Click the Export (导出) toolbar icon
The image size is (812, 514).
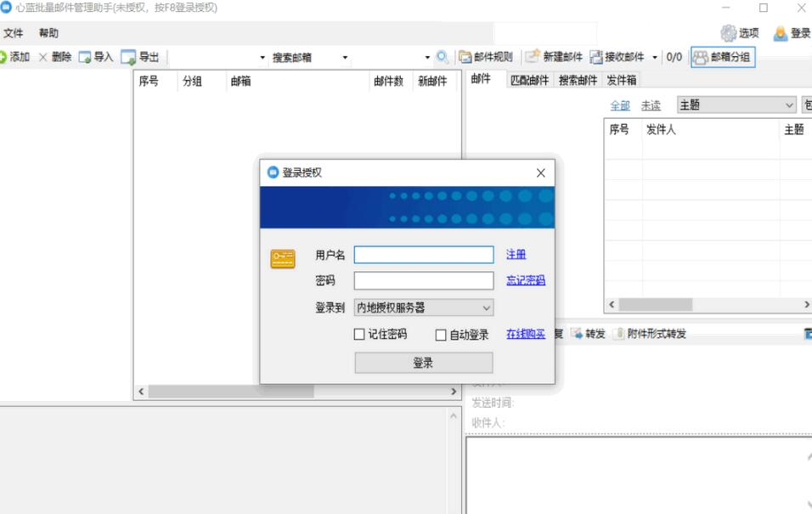[x=128, y=57]
